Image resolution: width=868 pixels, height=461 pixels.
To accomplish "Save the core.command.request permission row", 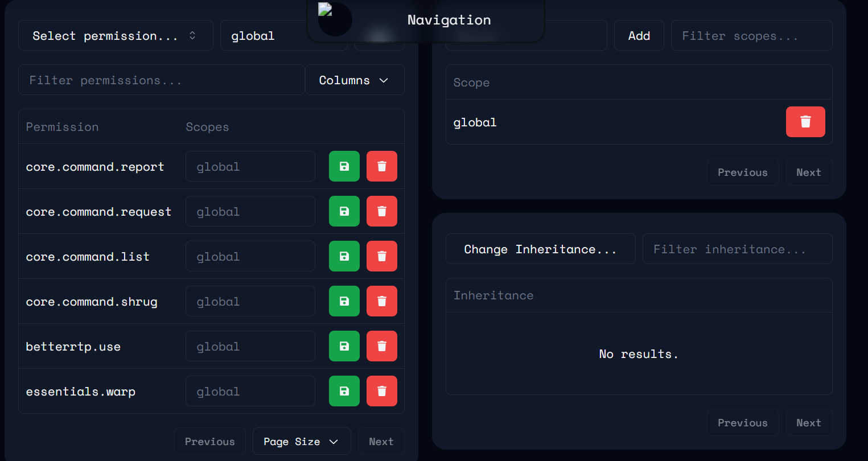I will click(x=344, y=211).
